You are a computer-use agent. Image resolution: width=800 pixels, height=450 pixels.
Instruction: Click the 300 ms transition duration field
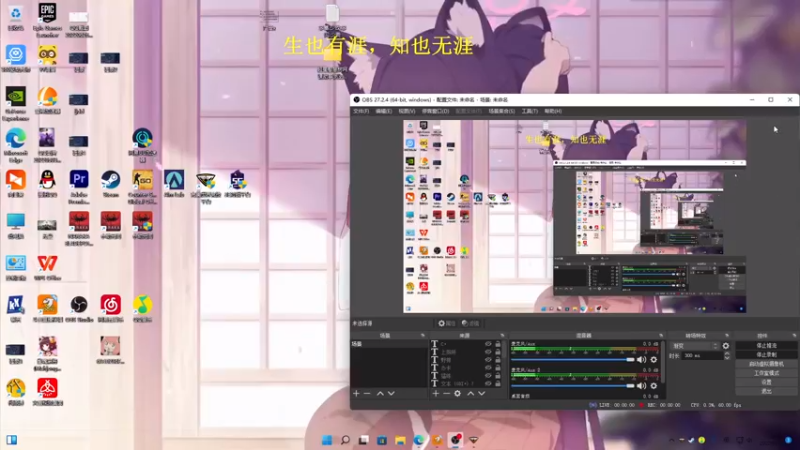tap(703, 356)
